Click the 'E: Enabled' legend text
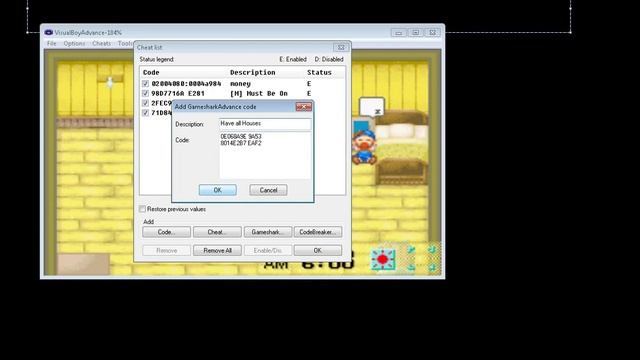 [x=293, y=59]
